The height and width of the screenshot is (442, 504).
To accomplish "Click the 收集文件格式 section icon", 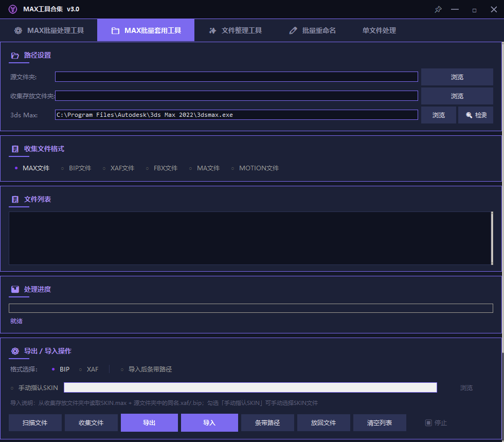I will (x=15, y=149).
